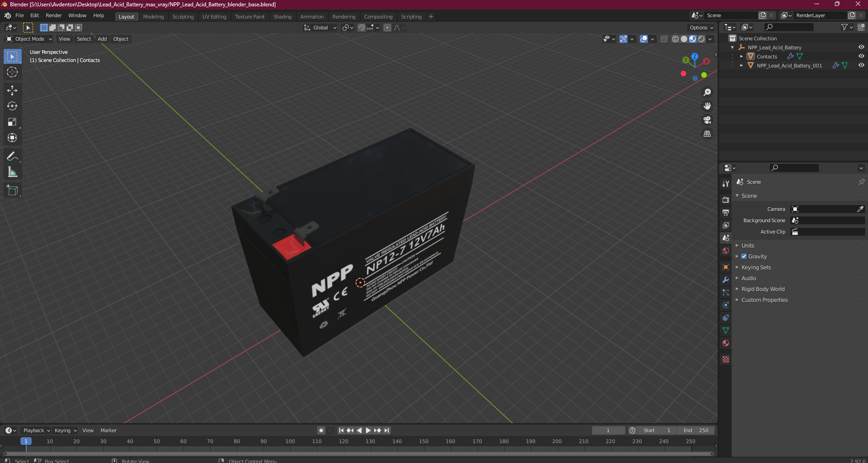Image resolution: width=868 pixels, height=463 pixels.
Task: Open the Tool settings properties tab
Action: coord(726,183)
